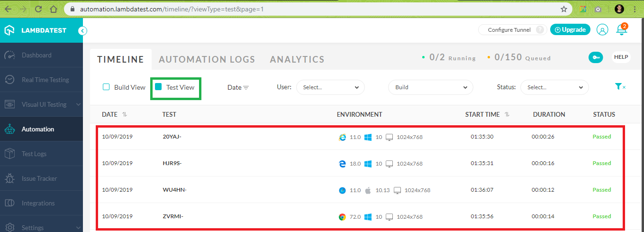Sort the table by the DATE column

(x=125, y=114)
